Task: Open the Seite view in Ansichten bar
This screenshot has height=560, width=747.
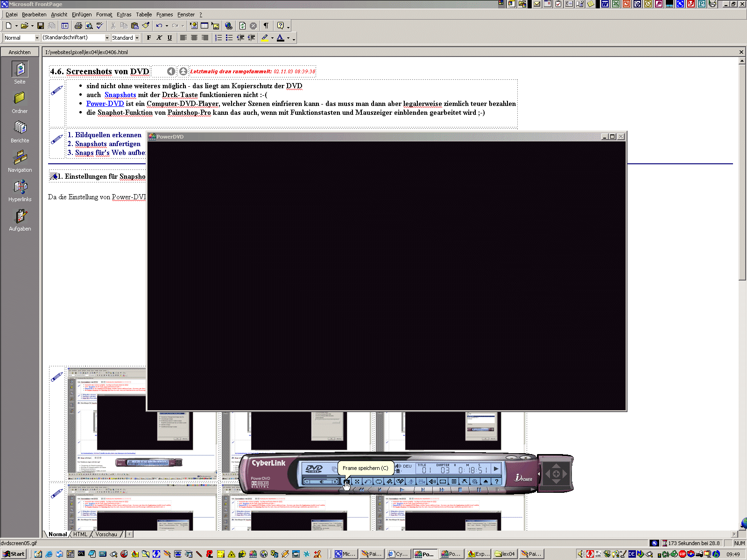Action: tap(20, 73)
